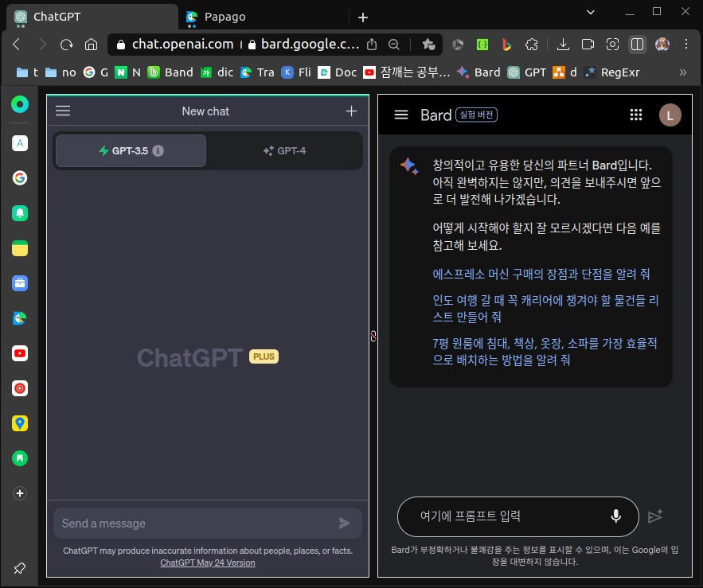Viewport: 703px width, 588px height.
Task: Start new chat with plus icon
Action: pyautogui.click(x=352, y=111)
